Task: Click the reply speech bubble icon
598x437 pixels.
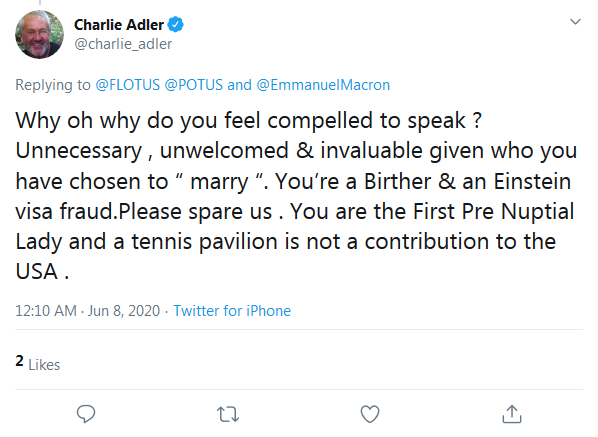Action: (86, 414)
